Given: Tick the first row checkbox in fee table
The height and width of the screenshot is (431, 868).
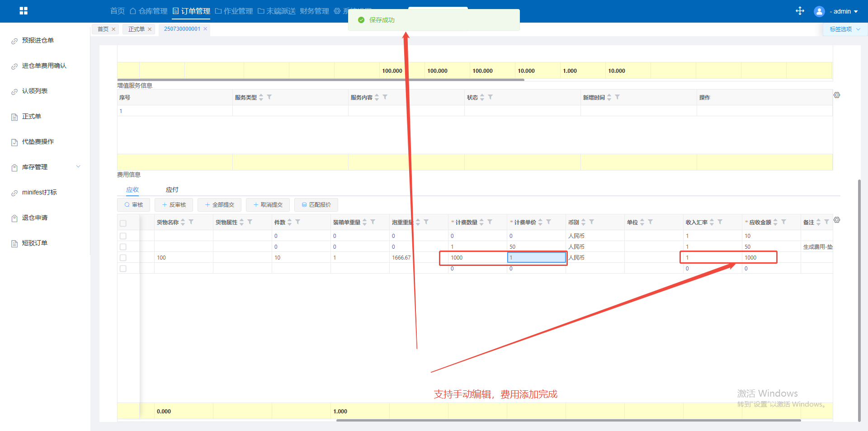Looking at the screenshot, I should (x=123, y=236).
